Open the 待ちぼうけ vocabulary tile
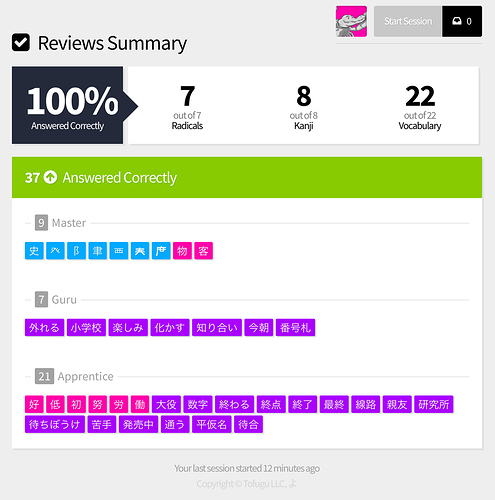This screenshot has height=500, width=495. [x=55, y=424]
